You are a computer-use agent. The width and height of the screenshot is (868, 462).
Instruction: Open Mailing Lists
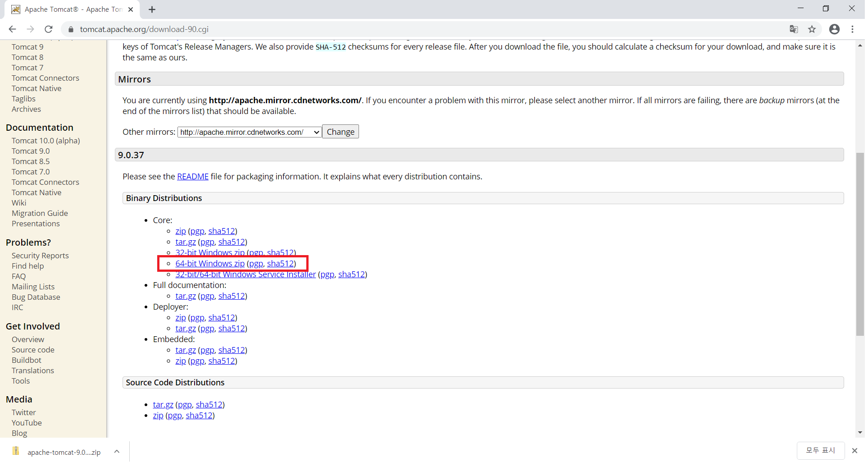(x=33, y=287)
